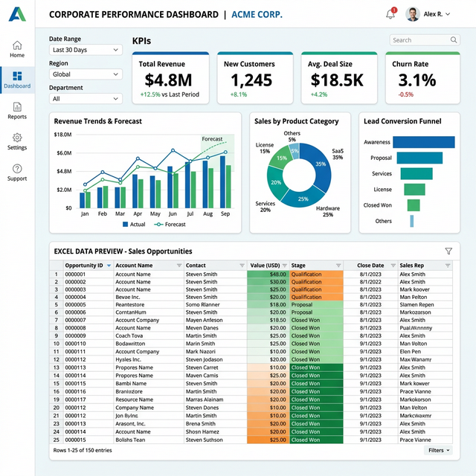Expand the Department dropdown
Viewport: 476px width, 476px height.
tap(85, 98)
